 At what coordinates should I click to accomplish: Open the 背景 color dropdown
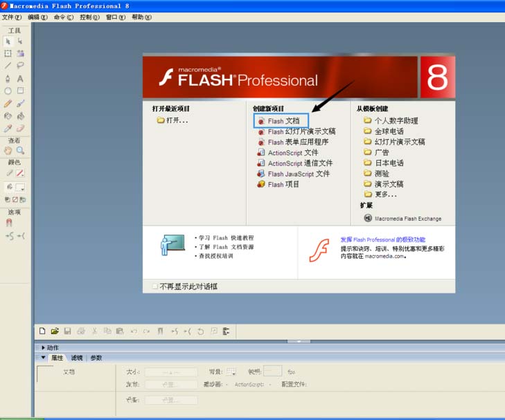tap(231, 372)
